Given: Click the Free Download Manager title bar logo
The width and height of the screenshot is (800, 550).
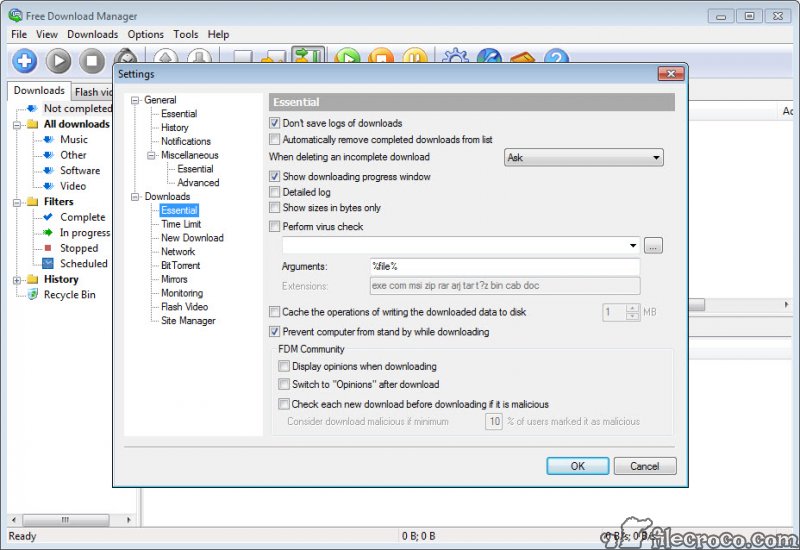Looking at the screenshot, I should tap(15, 15).
